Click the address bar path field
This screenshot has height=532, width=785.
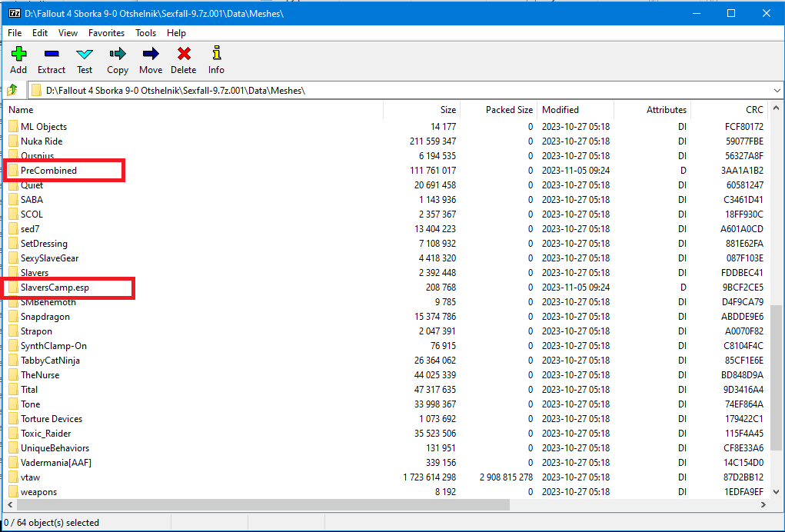pos(384,91)
